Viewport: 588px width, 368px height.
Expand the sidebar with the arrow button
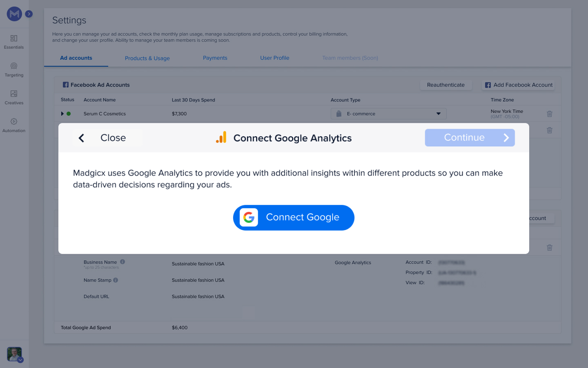click(x=29, y=14)
